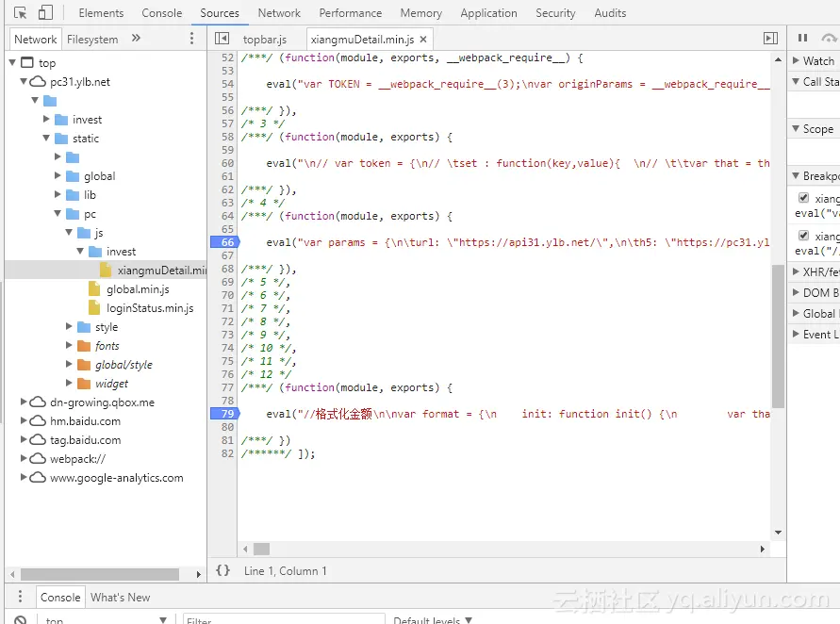Toggle the device toolbar icon
This screenshot has width=840, height=624.
click(x=45, y=12)
